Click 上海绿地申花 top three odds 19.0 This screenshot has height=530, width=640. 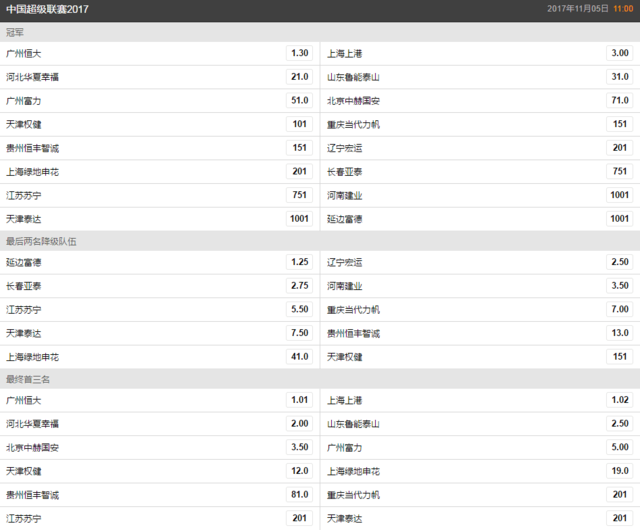(620, 471)
